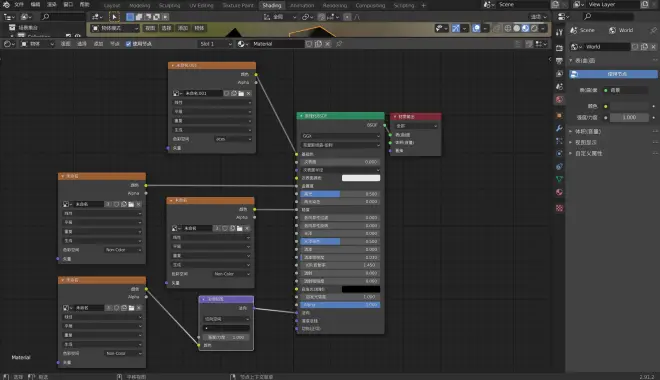Click the Properties panel search field
Viewport: 660px width, 380px height.
(608, 17)
